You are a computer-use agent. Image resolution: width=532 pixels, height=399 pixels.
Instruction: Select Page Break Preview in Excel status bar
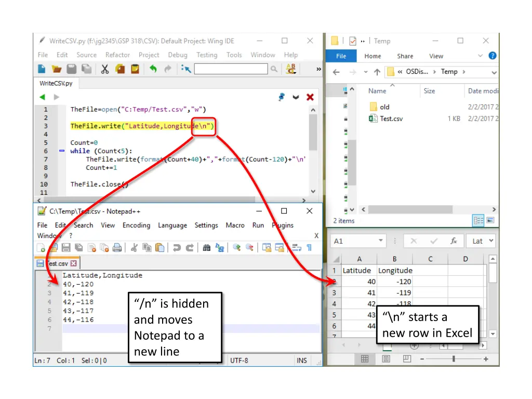point(407,358)
